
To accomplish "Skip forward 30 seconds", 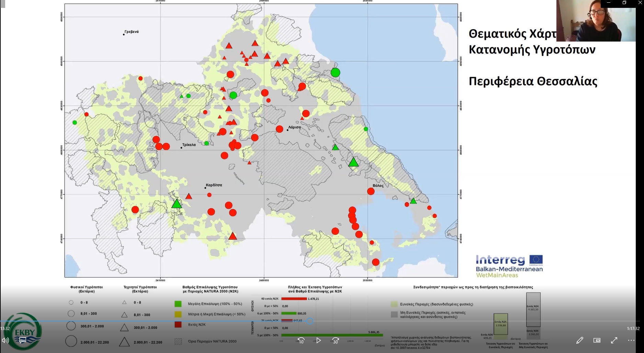I will pyautogui.click(x=336, y=340).
